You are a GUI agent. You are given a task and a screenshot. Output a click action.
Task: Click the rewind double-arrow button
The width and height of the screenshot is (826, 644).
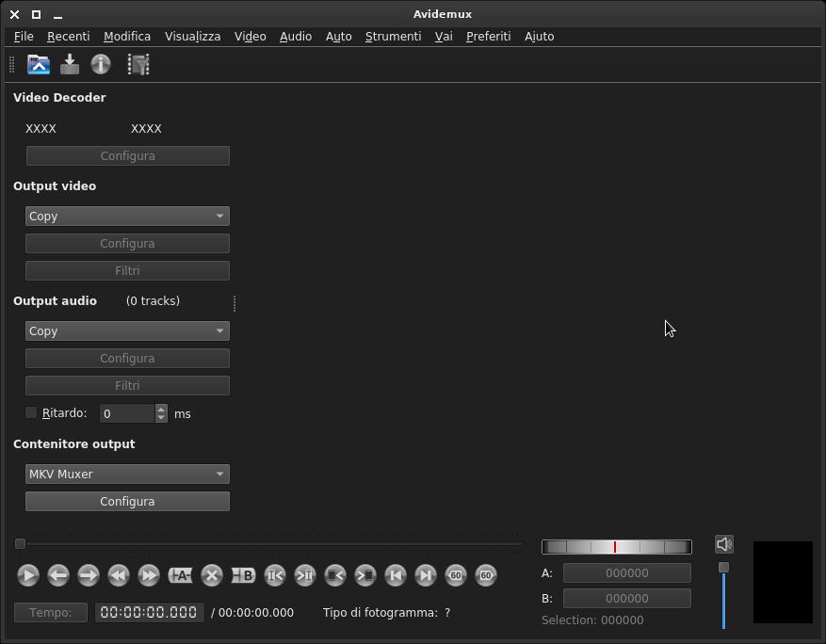[119, 575]
